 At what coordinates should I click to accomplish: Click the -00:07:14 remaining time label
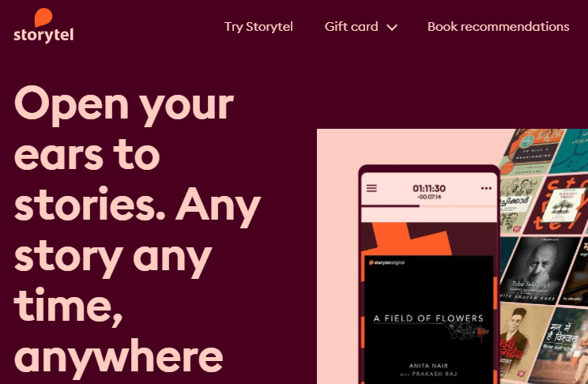(429, 197)
